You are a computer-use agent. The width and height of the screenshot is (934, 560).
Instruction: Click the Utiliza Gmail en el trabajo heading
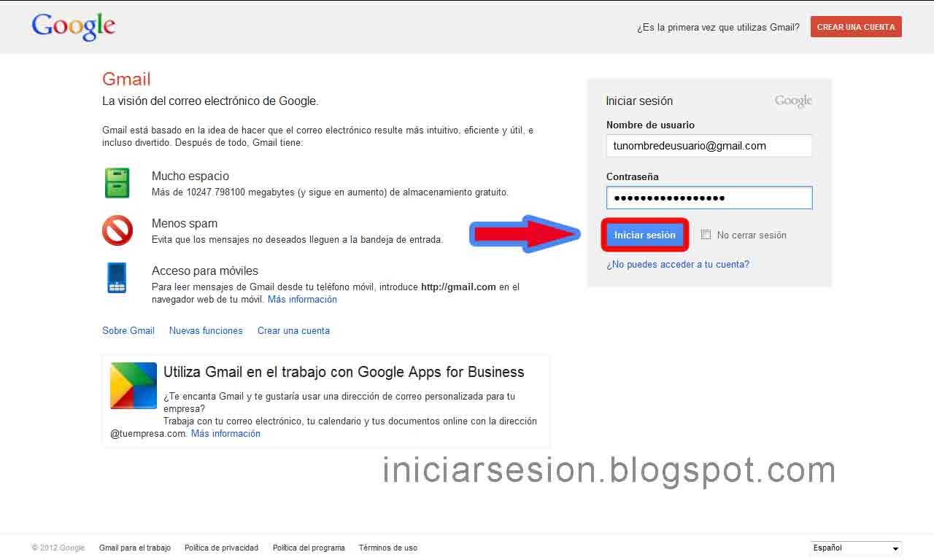[x=344, y=372]
